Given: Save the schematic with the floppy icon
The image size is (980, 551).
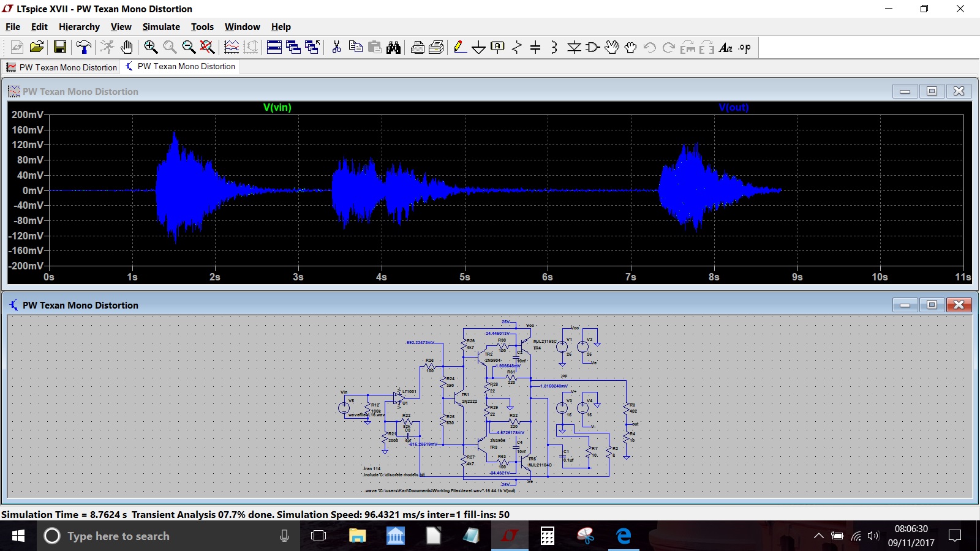Looking at the screenshot, I should coord(60,47).
